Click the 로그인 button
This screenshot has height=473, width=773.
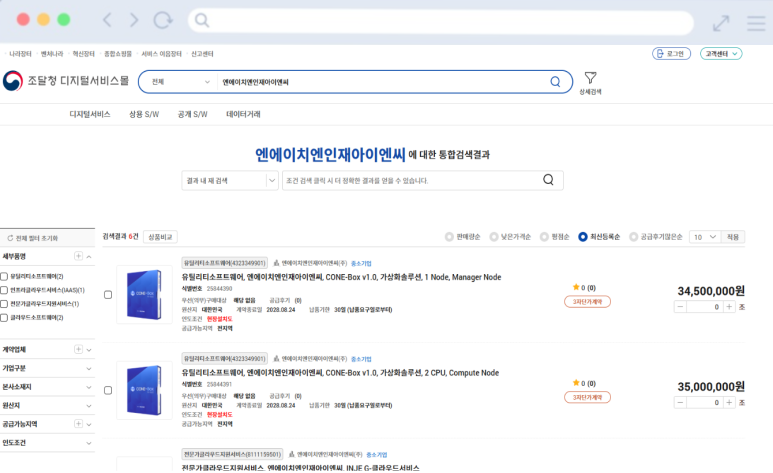(671, 54)
